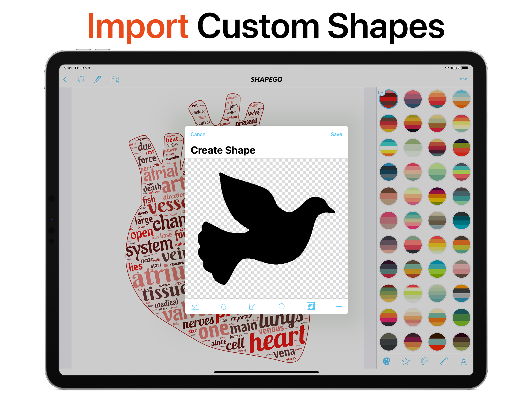
Task: Toggle the invert shape icon
Action: pyautogui.click(x=310, y=306)
